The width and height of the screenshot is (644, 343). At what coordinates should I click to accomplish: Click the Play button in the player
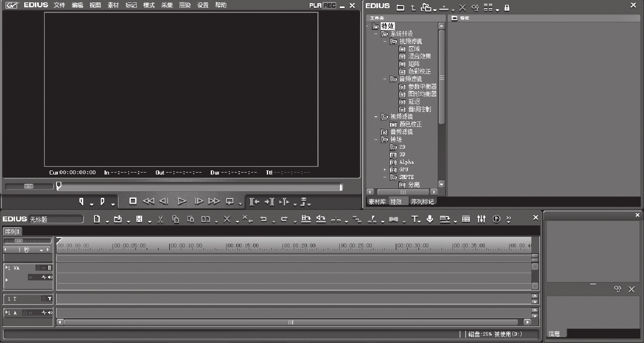pos(182,201)
